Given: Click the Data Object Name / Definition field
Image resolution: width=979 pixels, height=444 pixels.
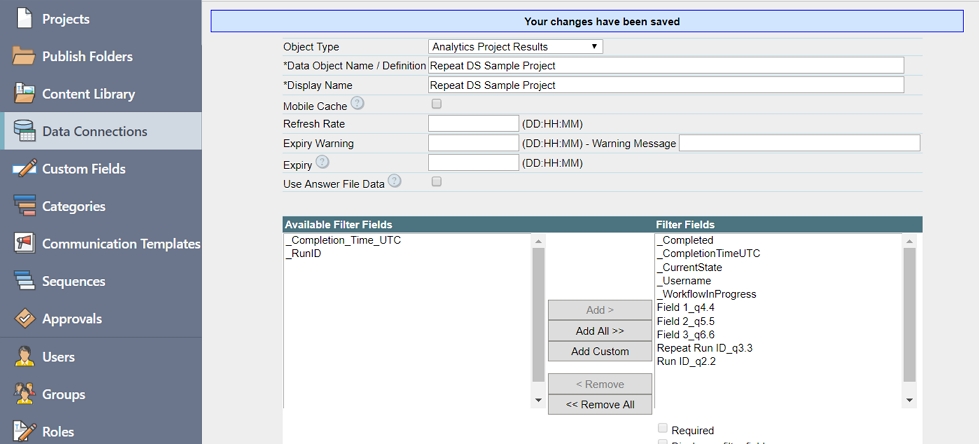Looking at the screenshot, I should (666, 66).
